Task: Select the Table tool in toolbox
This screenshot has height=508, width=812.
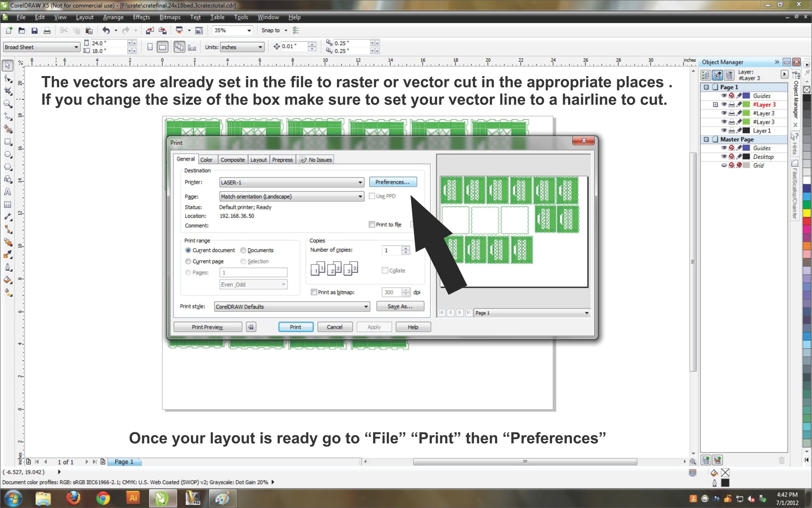Action: point(7,205)
